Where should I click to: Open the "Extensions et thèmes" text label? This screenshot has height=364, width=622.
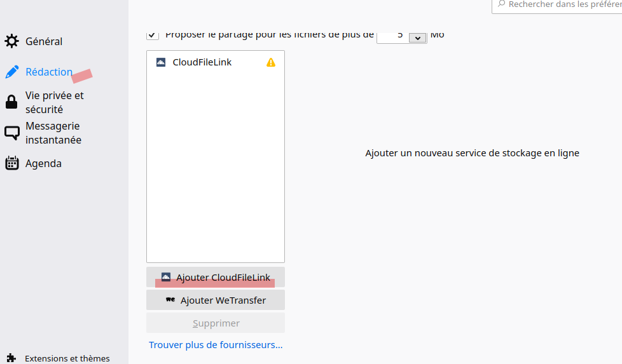(67, 358)
